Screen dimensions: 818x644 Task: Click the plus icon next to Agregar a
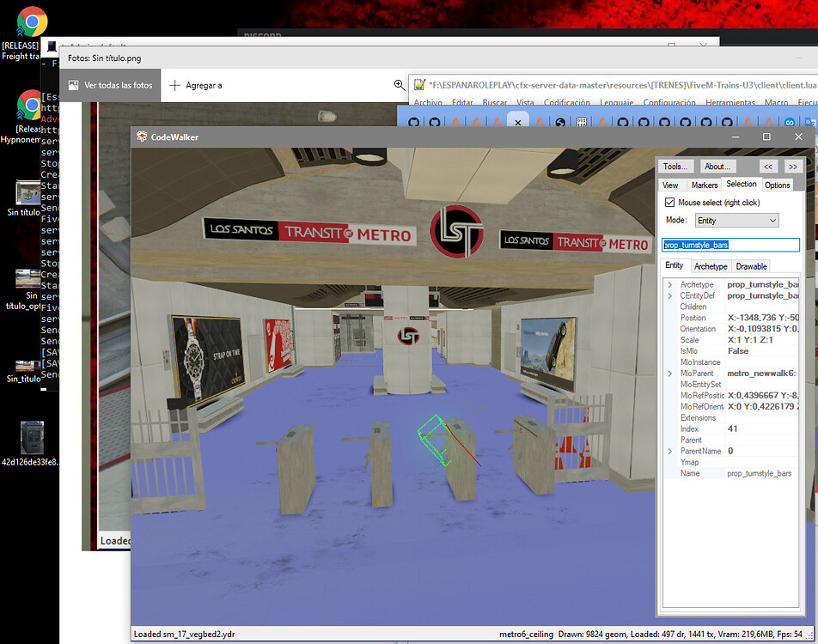pos(174,85)
